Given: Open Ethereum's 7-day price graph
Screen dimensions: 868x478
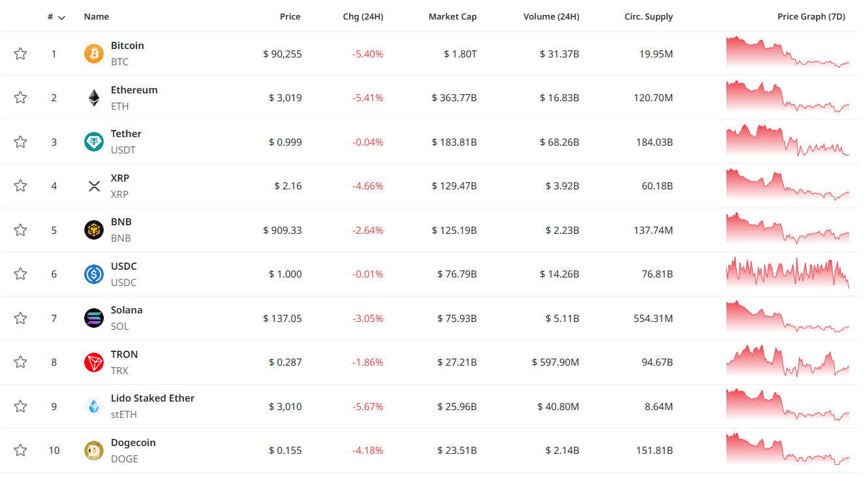Looking at the screenshot, I should [788, 97].
